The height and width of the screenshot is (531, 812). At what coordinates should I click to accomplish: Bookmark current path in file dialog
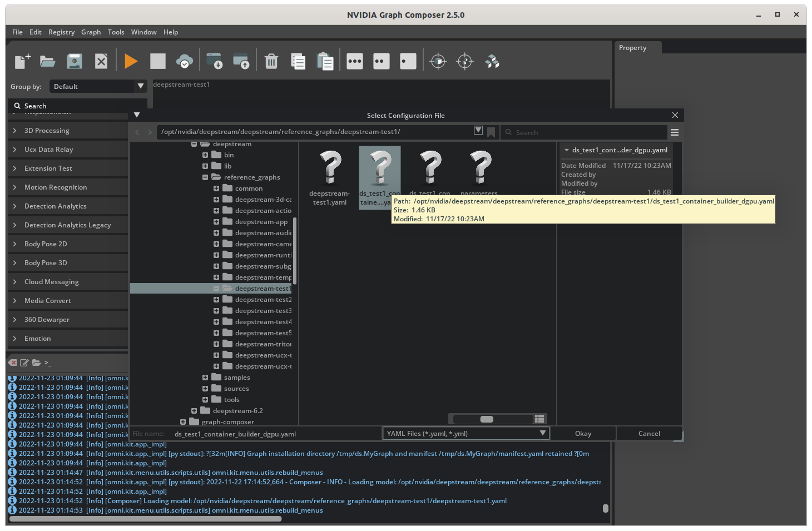coord(491,132)
